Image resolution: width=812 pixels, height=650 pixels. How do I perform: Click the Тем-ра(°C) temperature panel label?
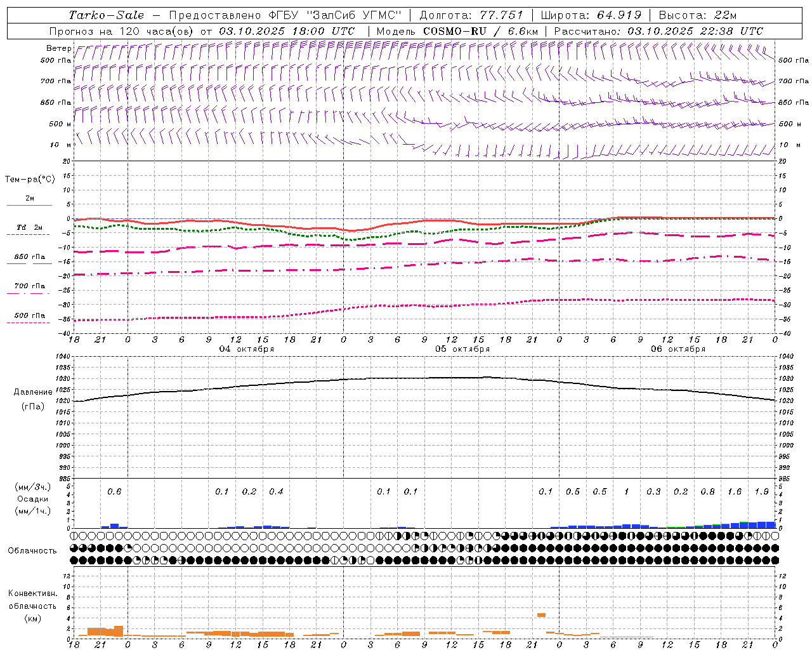pos(30,180)
